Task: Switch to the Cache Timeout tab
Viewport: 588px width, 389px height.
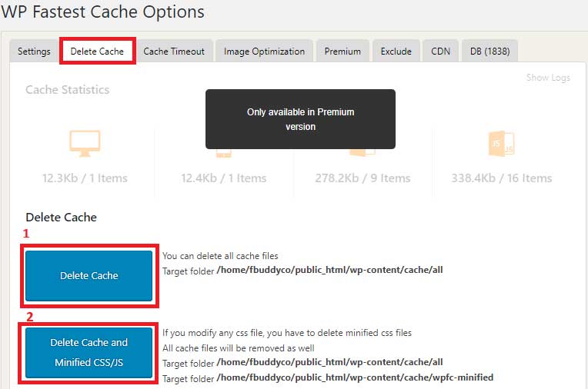Action: [174, 52]
